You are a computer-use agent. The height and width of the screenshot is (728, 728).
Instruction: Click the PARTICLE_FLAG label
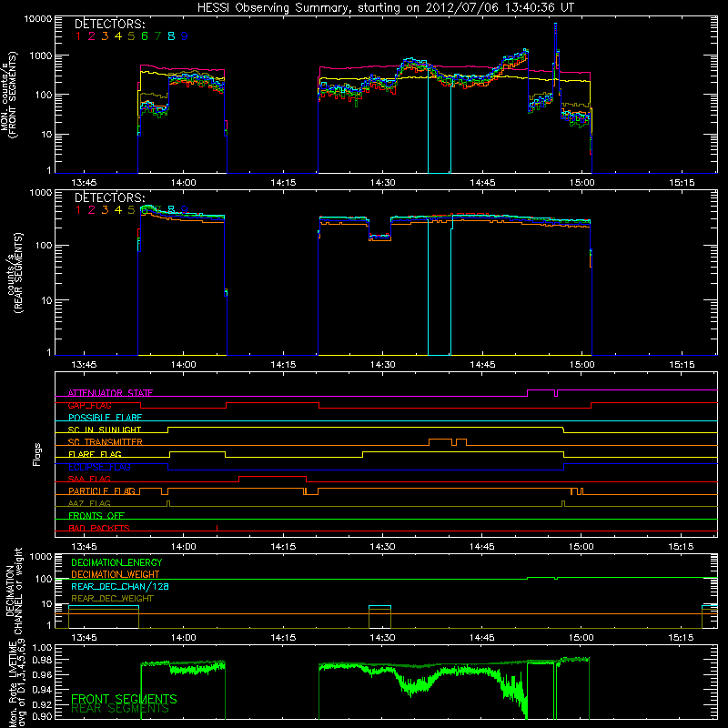102,490
